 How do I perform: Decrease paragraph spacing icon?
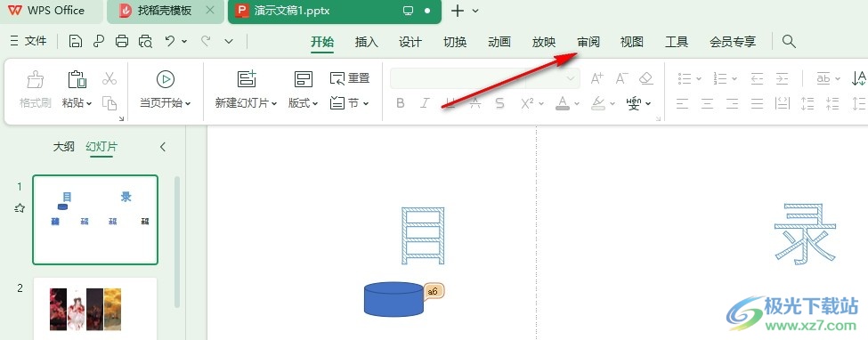pyautogui.click(x=832, y=103)
